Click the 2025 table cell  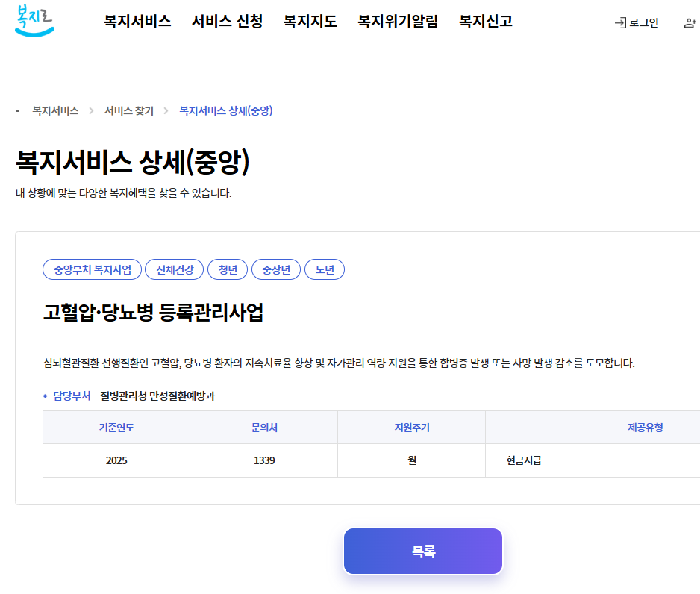pos(116,460)
